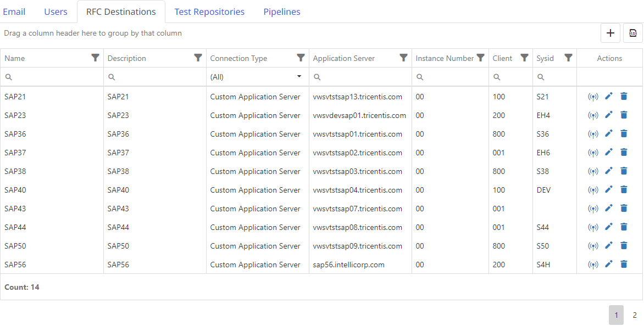Open the Description column filter
The image size is (644, 326).
tap(198, 58)
